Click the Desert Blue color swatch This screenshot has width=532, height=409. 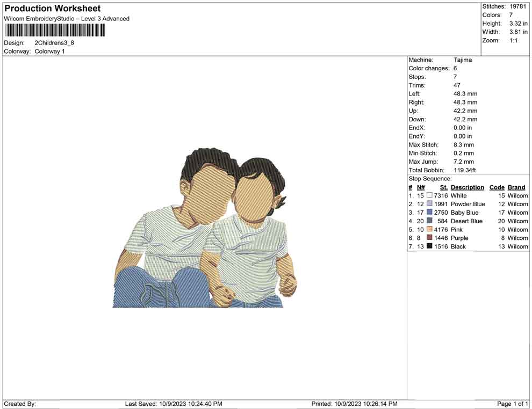pyautogui.click(x=429, y=221)
